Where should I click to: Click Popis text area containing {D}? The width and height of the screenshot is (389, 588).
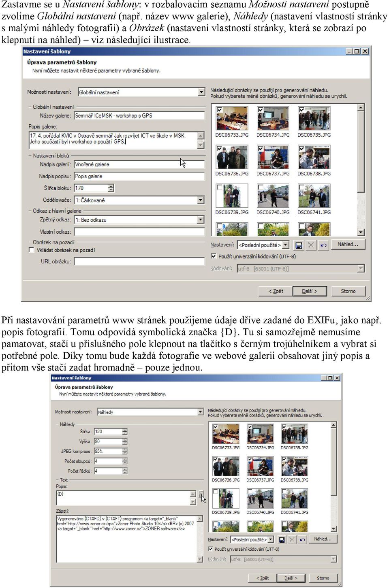tap(123, 498)
